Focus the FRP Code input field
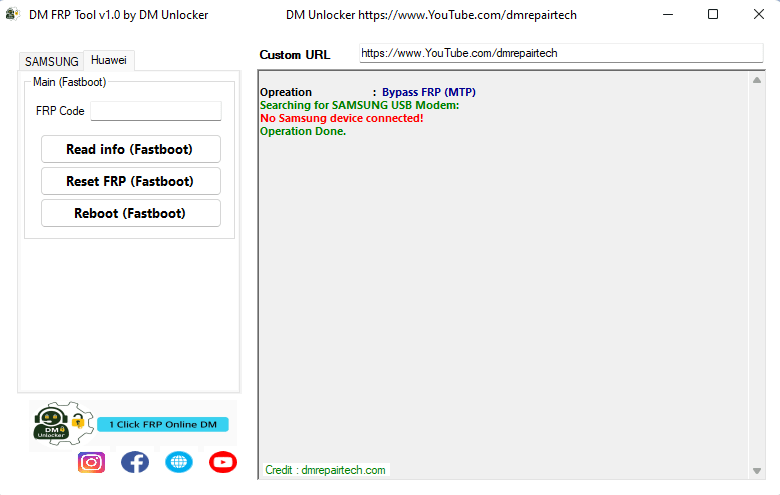This screenshot has width=780, height=495. [x=156, y=111]
